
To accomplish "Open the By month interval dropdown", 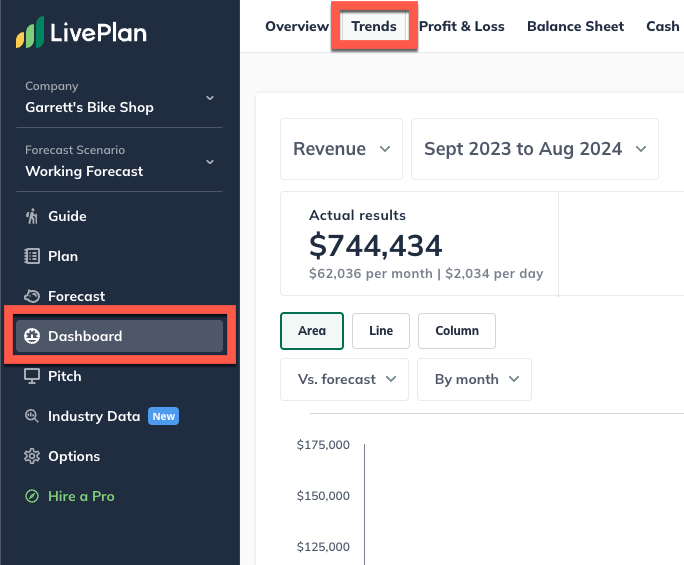I will (474, 379).
